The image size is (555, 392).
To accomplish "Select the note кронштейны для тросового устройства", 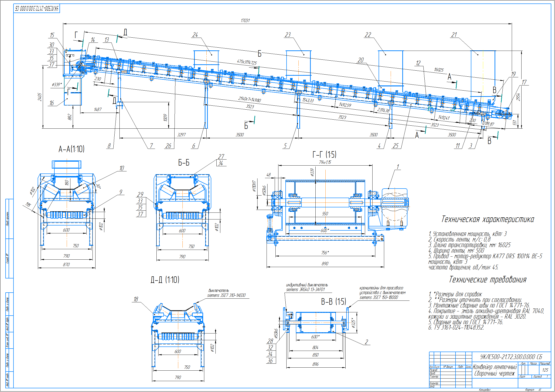I will pyautogui.click(x=382, y=293).
